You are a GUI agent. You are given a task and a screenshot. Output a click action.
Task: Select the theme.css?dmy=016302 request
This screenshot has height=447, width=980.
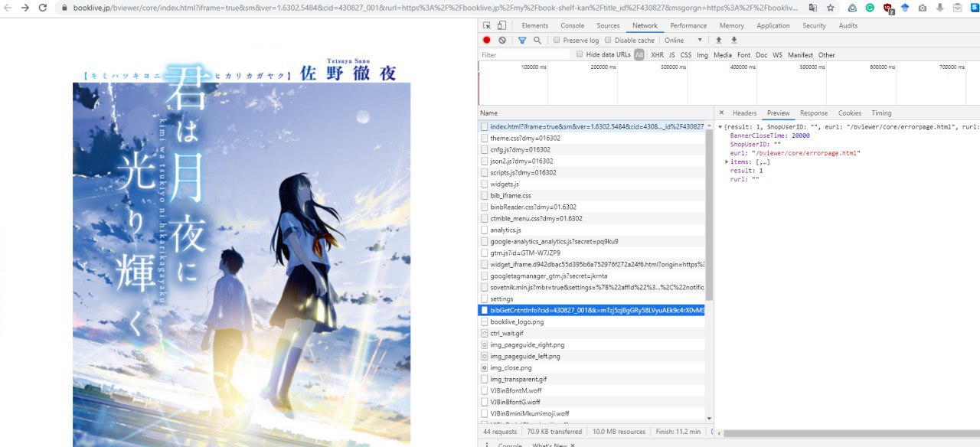click(x=592, y=138)
